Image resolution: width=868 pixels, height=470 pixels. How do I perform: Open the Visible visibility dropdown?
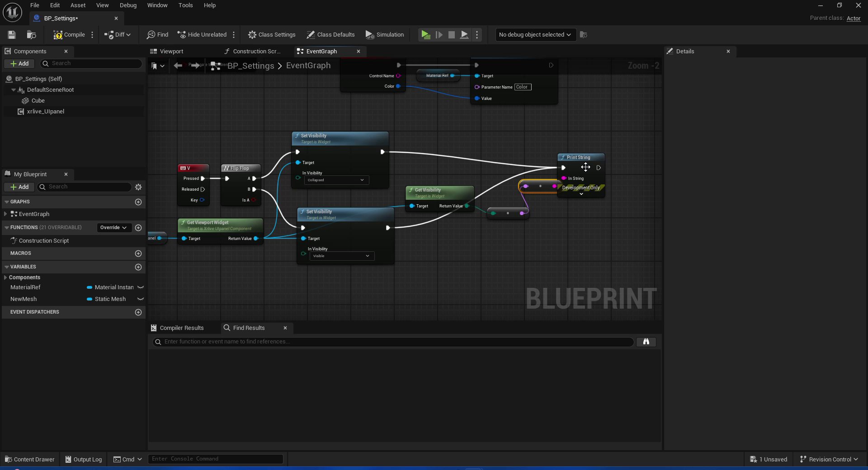[x=342, y=256]
